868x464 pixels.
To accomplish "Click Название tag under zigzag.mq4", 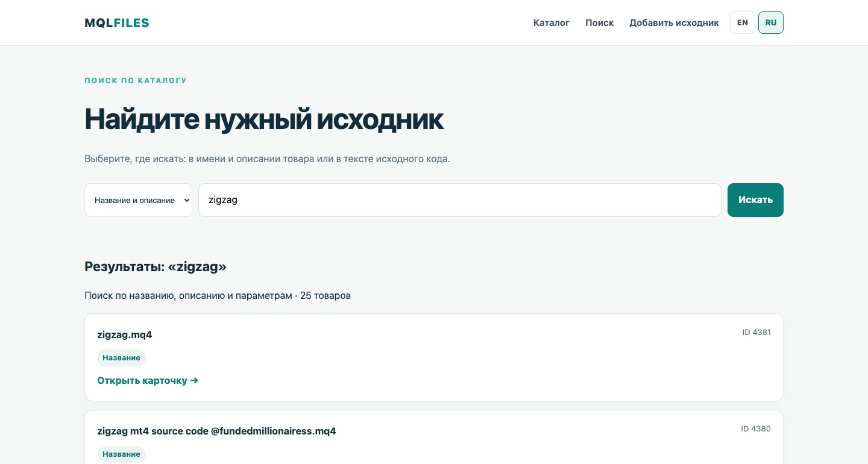I will pyautogui.click(x=121, y=358).
